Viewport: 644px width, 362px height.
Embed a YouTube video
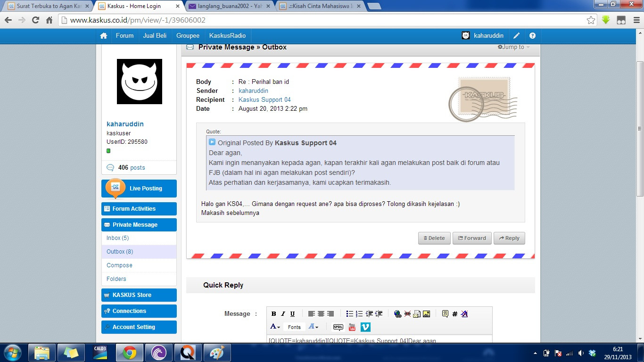pos(352,327)
